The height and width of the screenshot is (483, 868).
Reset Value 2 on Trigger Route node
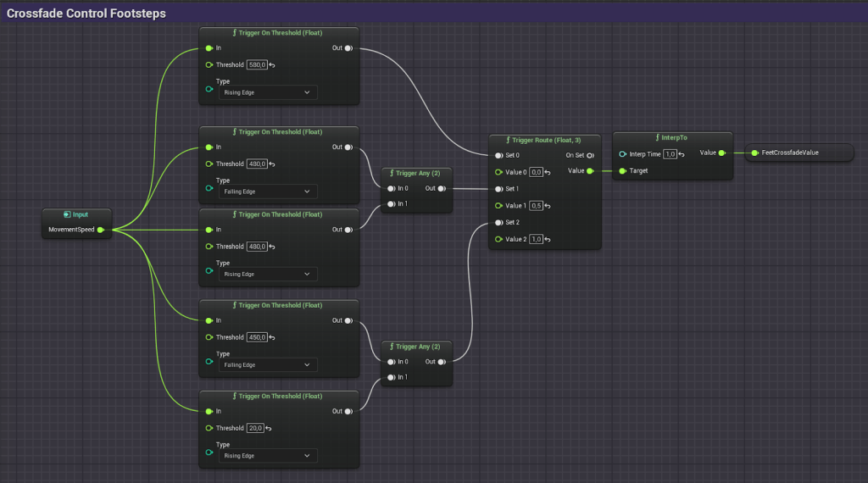(548, 240)
